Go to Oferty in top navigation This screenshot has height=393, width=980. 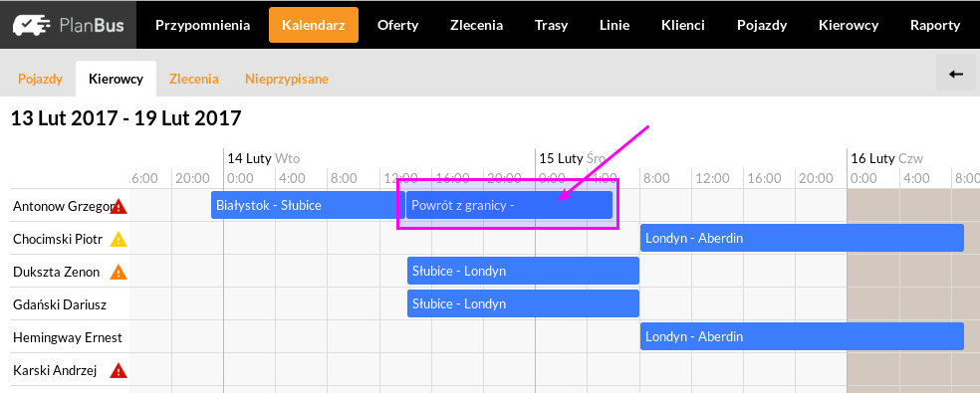tap(398, 25)
